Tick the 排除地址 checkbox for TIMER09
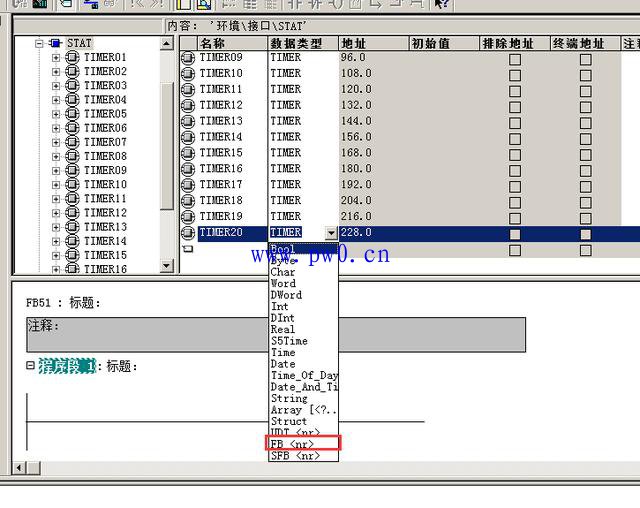640x508 pixels. coord(515,60)
